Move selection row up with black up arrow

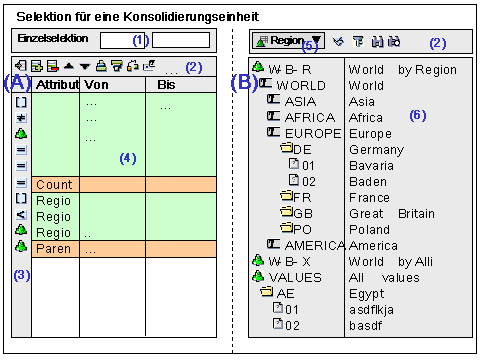click(x=69, y=66)
